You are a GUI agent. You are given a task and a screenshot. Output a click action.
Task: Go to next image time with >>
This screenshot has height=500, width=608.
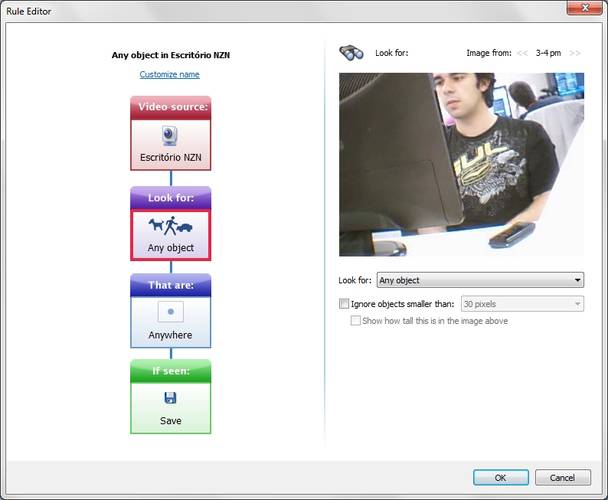[575, 53]
